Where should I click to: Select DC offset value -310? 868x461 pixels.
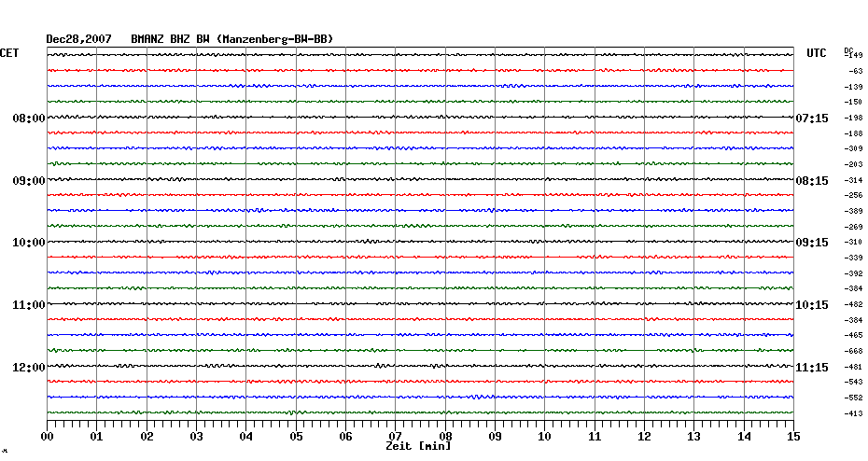click(x=853, y=242)
